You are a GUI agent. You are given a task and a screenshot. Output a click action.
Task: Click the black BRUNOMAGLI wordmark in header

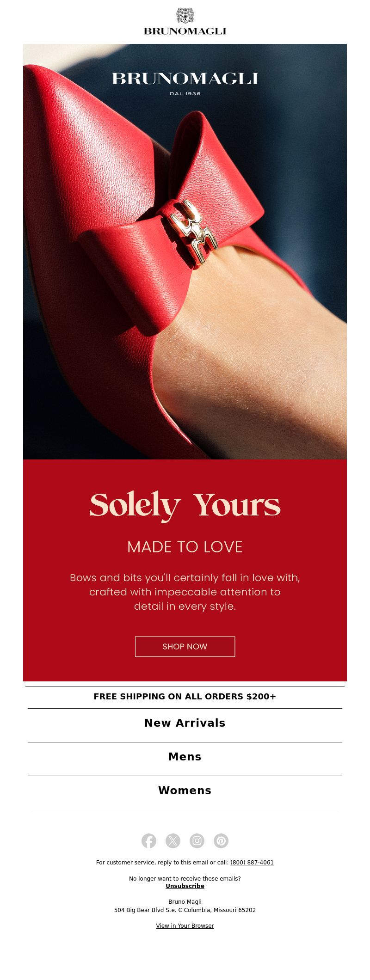point(185,31)
